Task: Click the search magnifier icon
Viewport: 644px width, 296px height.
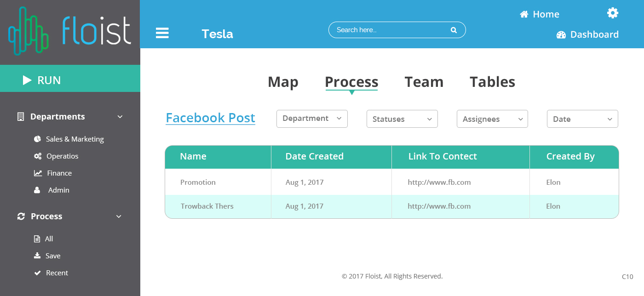Action: tap(454, 30)
